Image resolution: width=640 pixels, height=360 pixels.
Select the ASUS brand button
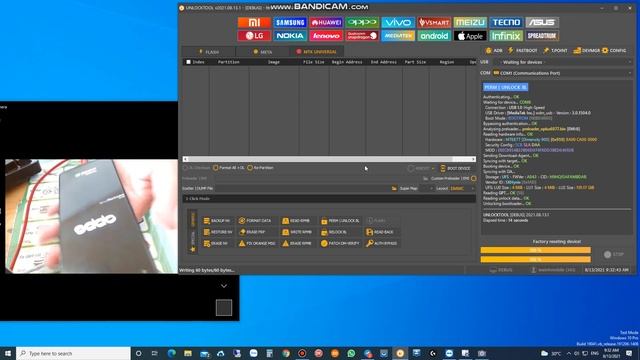pyautogui.click(x=542, y=22)
